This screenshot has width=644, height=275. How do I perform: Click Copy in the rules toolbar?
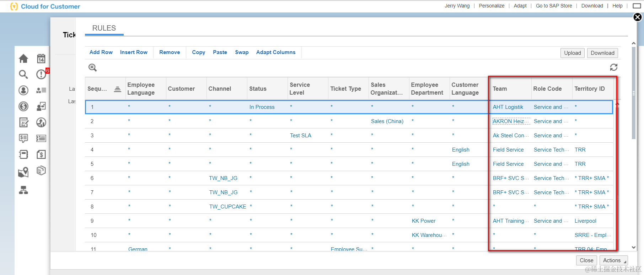point(199,52)
